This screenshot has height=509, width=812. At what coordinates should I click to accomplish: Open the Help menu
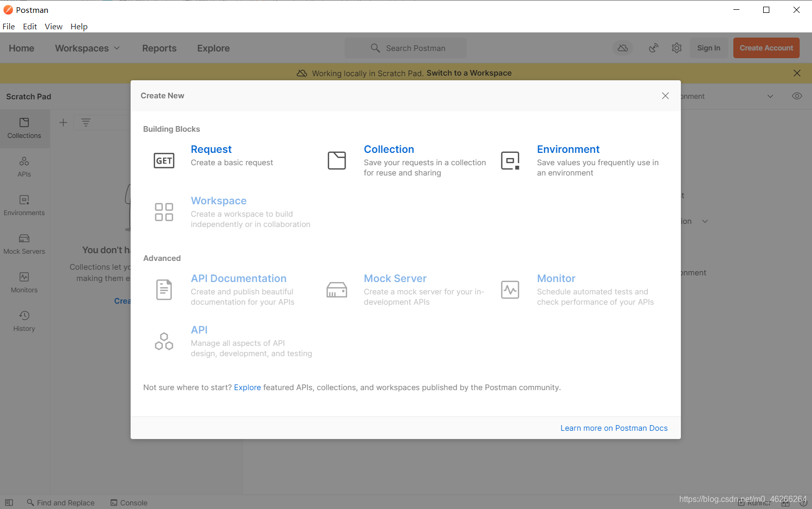[x=79, y=26]
